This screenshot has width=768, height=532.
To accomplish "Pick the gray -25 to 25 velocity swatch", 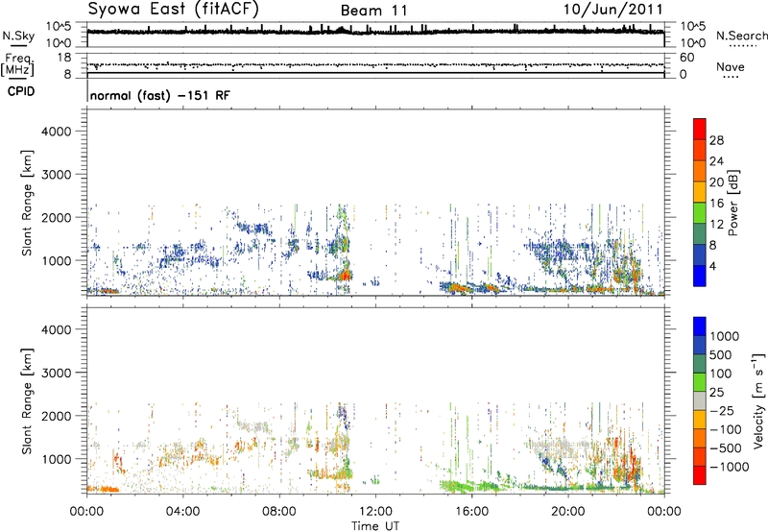I will pos(700,401).
